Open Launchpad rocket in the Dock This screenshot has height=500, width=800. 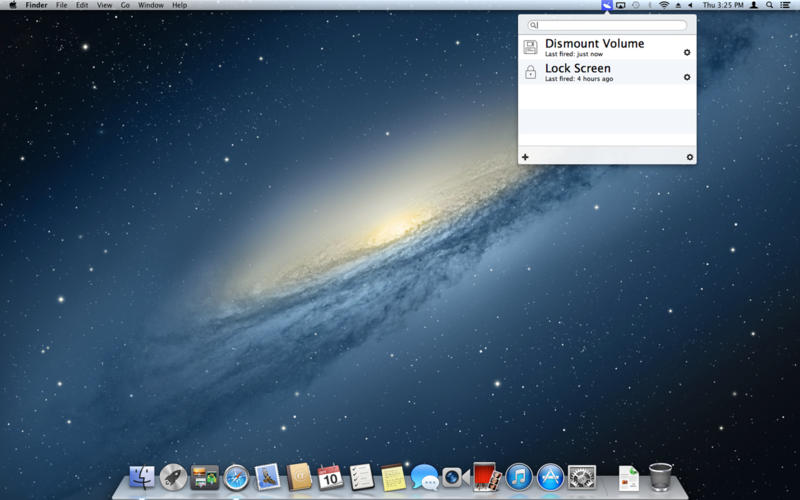173,477
